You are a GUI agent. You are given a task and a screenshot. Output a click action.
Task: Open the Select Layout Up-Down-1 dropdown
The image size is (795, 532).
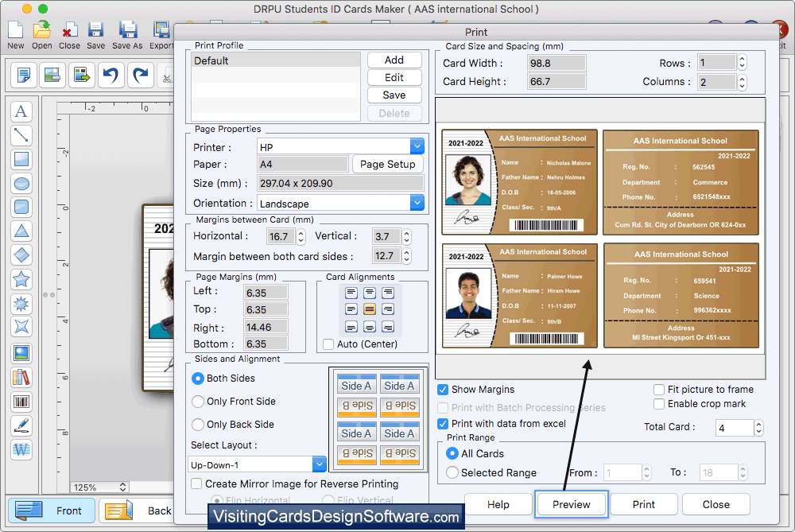click(x=319, y=464)
